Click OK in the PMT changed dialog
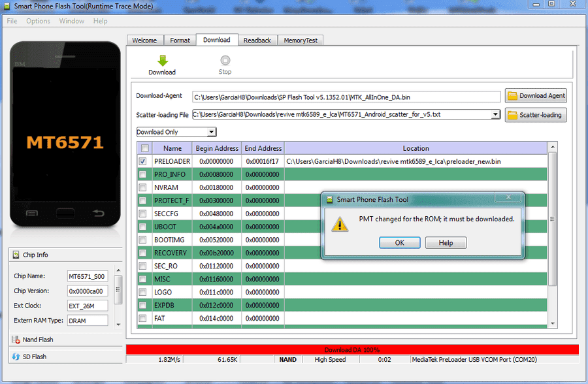 click(x=399, y=243)
